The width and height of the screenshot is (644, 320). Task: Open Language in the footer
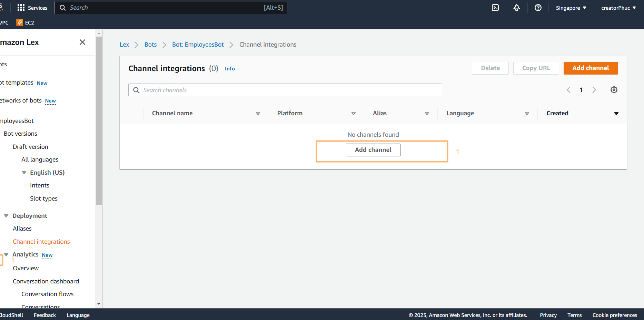[x=78, y=315]
